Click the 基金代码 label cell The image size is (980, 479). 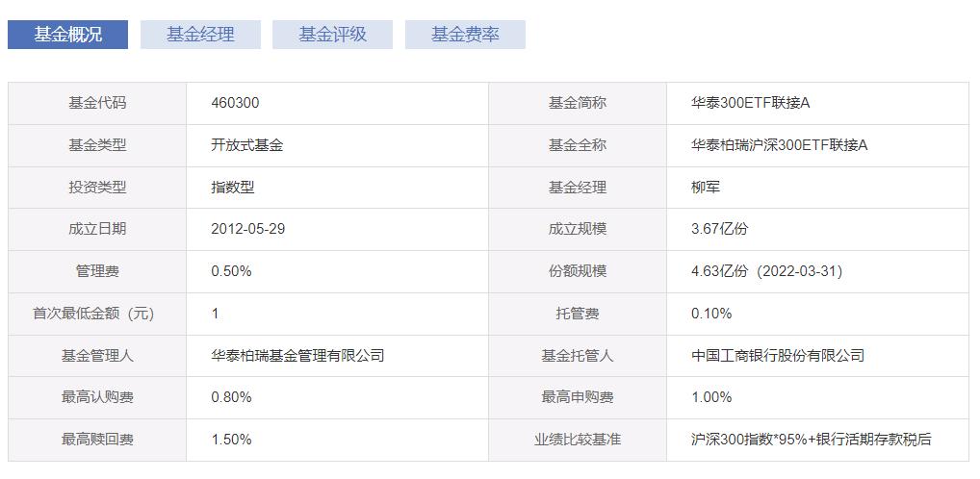click(97, 103)
